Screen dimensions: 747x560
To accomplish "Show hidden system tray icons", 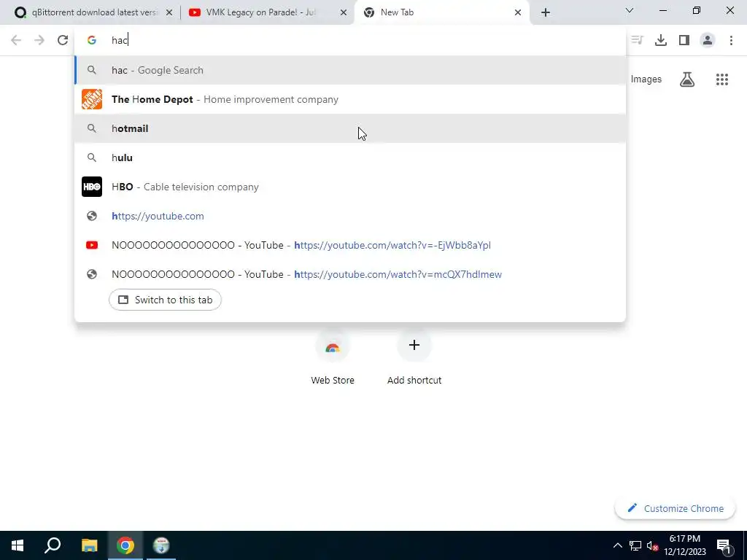I will tap(617, 545).
